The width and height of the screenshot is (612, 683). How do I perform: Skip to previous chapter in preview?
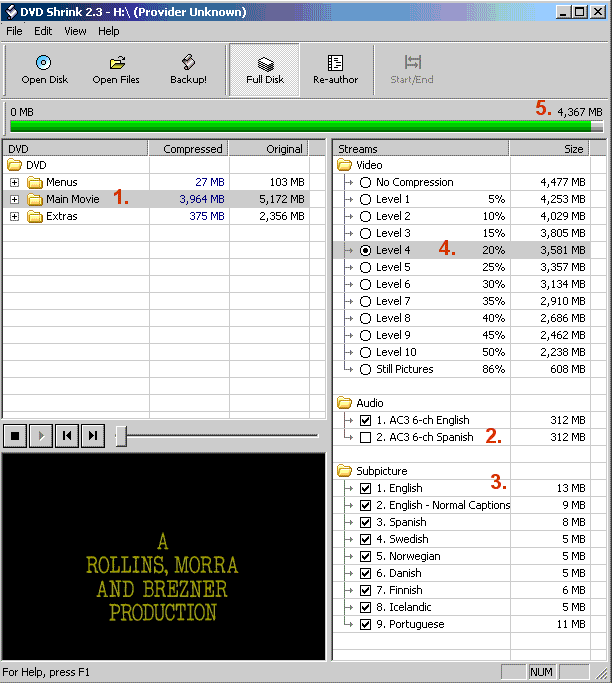[x=67, y=436]
